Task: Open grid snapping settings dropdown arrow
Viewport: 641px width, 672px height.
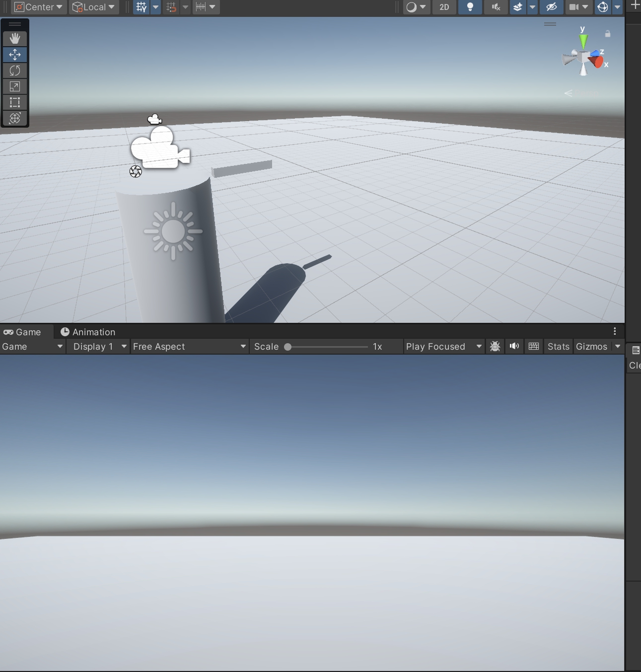Action: coord(185,7)
